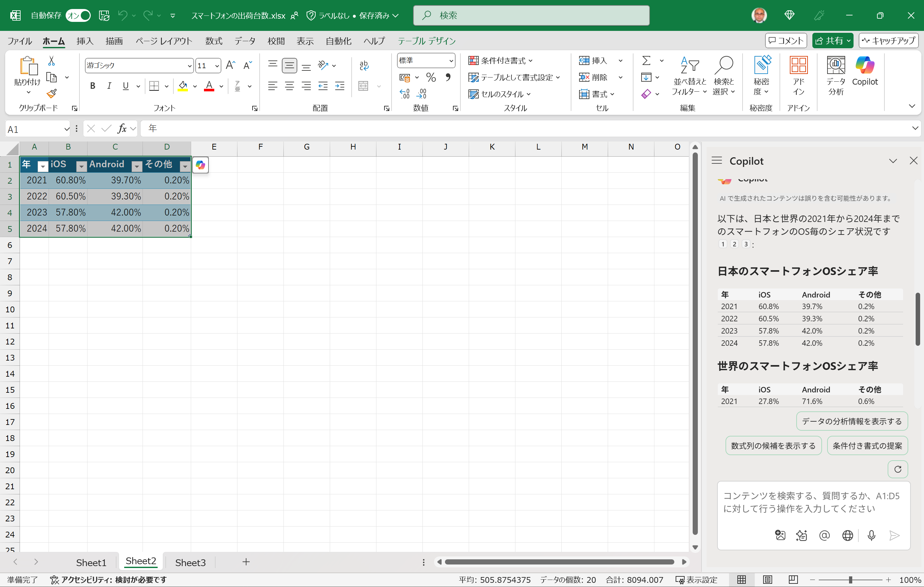Toggle the AutoSave switch

[x=78, y=15]
